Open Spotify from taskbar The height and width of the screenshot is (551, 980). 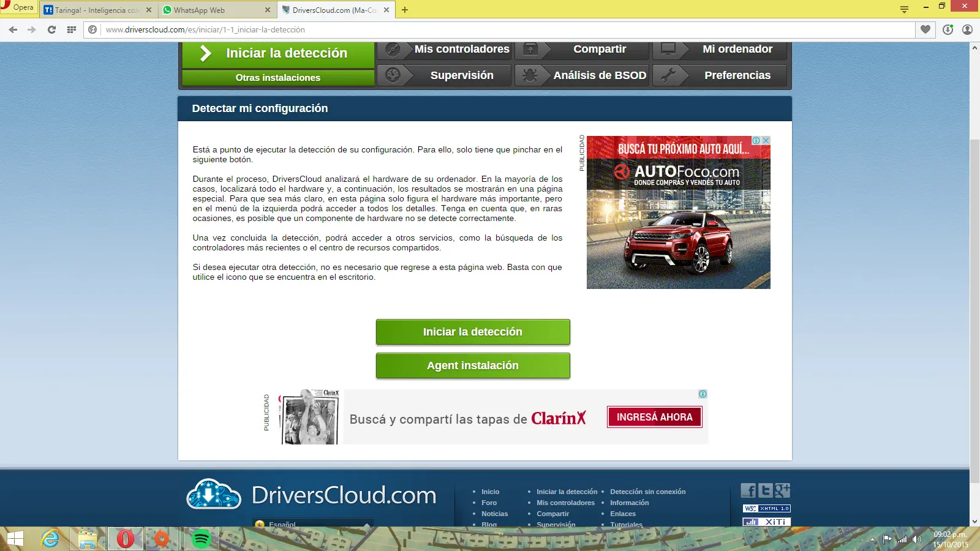click(201, 539)
